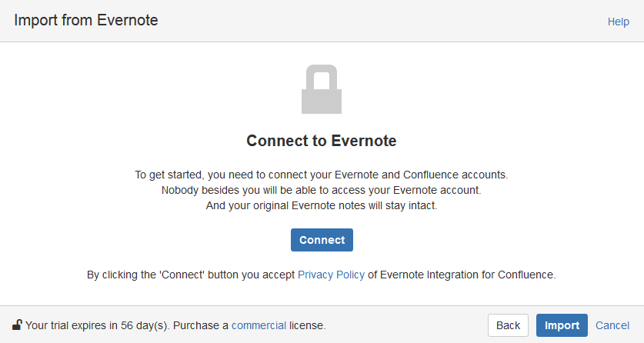Follow the commercial license link
This screenshot has width=644, height=343.
click(259, 325)
